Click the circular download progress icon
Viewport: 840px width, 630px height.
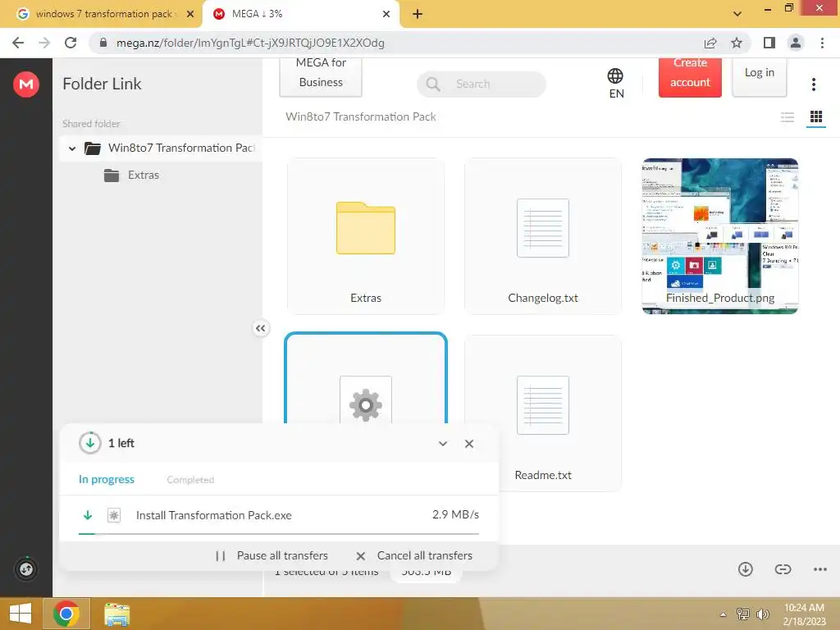[x=90, y=443]
